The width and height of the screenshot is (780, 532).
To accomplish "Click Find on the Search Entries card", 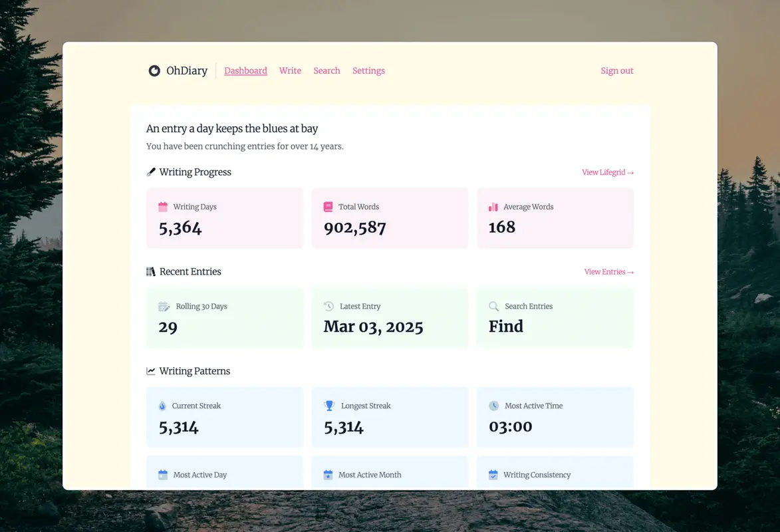I will coord(505,326).
